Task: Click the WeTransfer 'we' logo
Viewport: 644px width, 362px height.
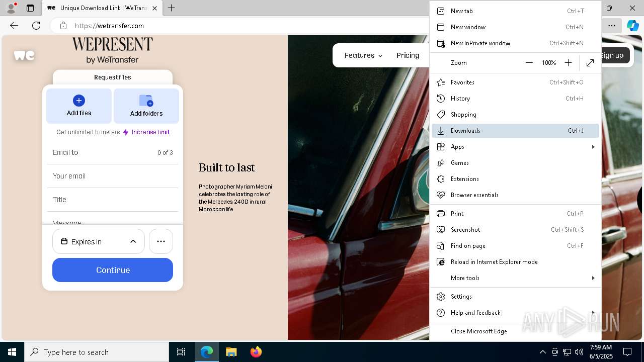Action: tap(24, 55)
